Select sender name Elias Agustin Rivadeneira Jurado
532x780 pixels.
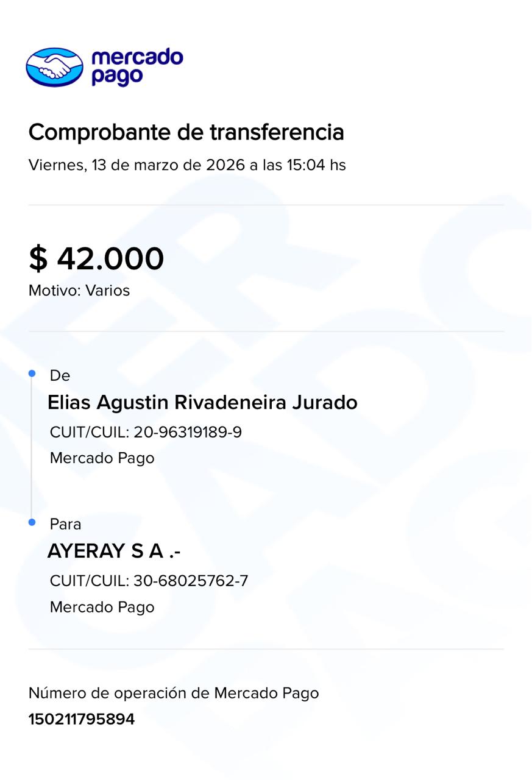coord(202,403)
